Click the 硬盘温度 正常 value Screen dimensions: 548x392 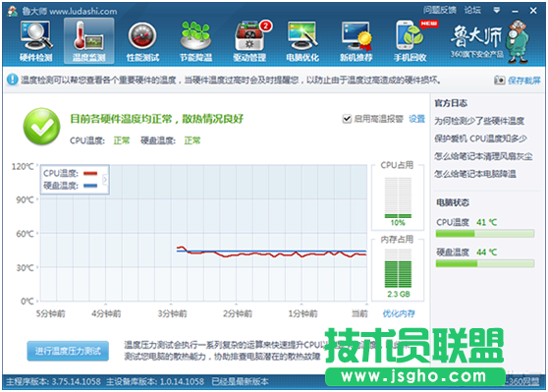click(192, 140)
